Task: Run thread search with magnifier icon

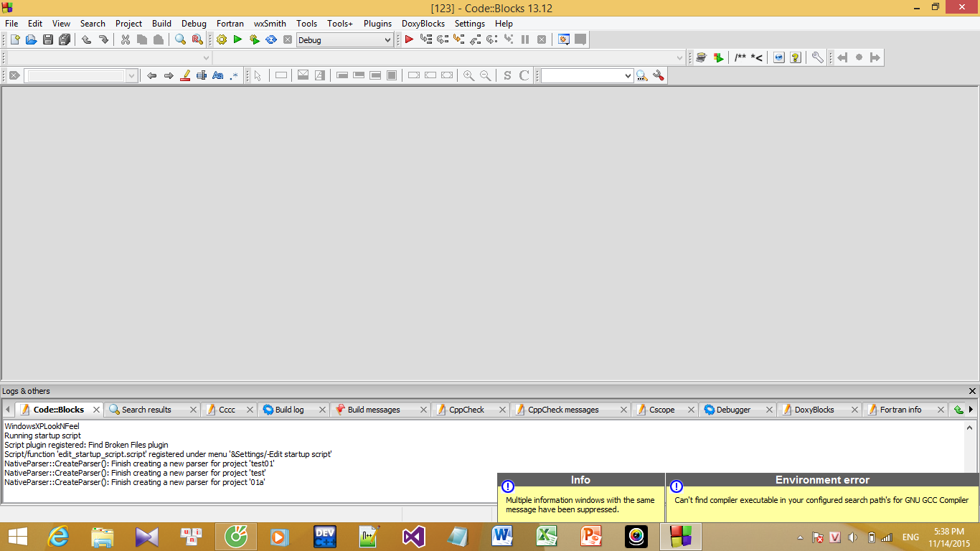Action: click(642, 75)
